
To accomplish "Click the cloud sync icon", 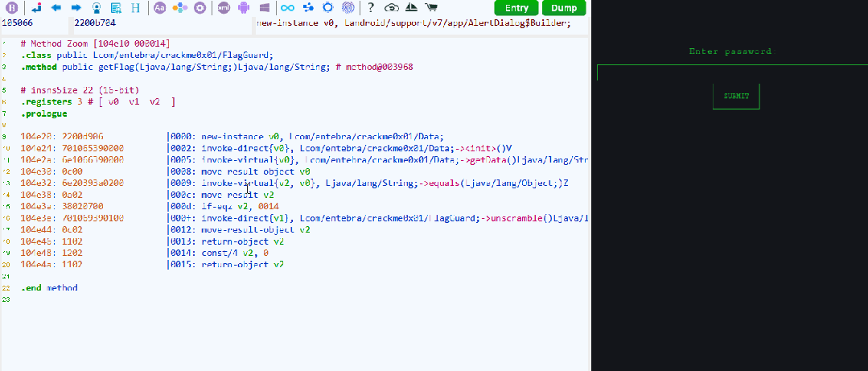I will pyautogui.click(x=392, y=8).
